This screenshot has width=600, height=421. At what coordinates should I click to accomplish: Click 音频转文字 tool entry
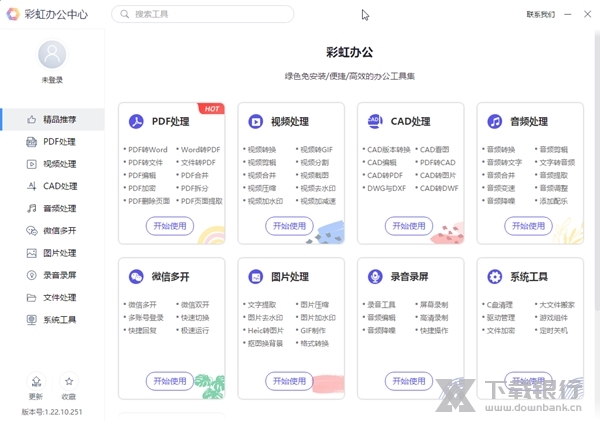click(504, 163)
